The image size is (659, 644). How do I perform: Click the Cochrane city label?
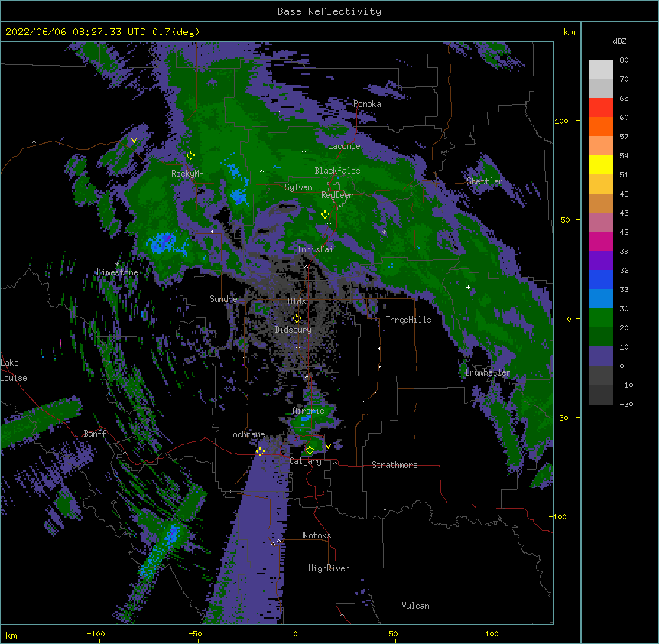tap(246, 434)
